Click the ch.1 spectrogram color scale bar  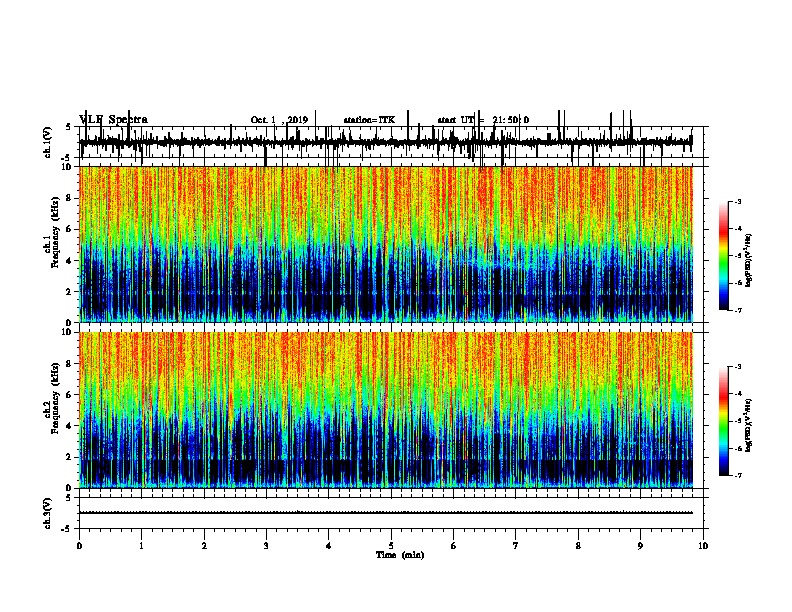coord(724,256)
